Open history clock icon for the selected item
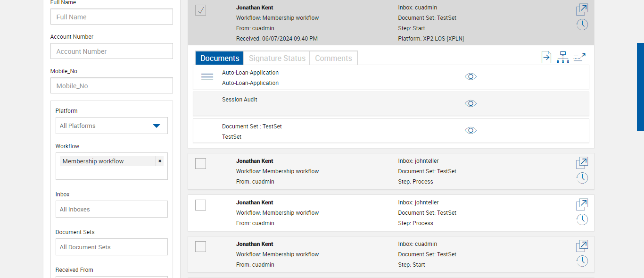 582,25
